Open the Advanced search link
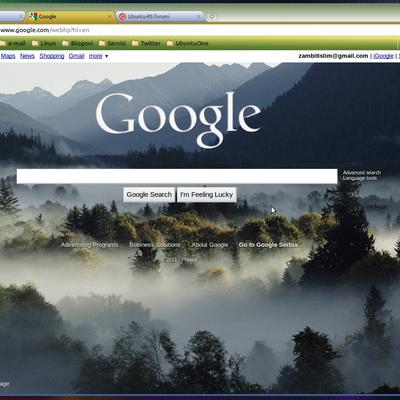Viewport: 400px width, 400px height. pyautogui.click(x=362, y=173)
